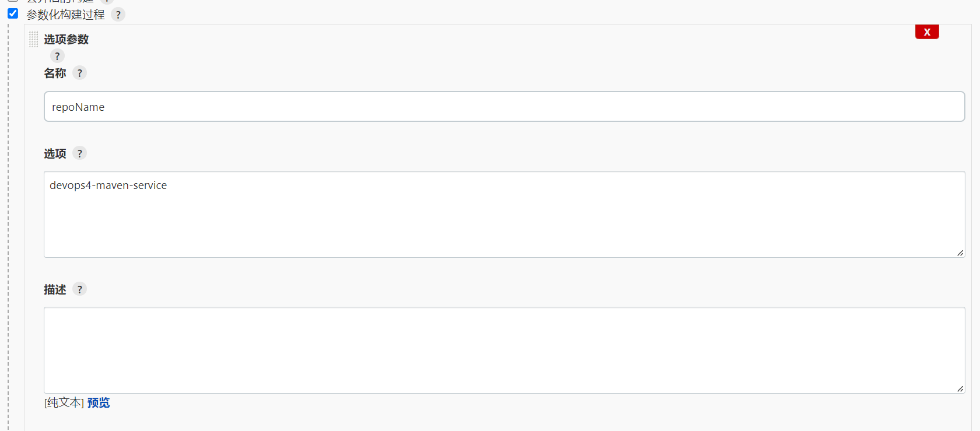Click the 选项 field label

pyautogui.click(x=55, y=153)
